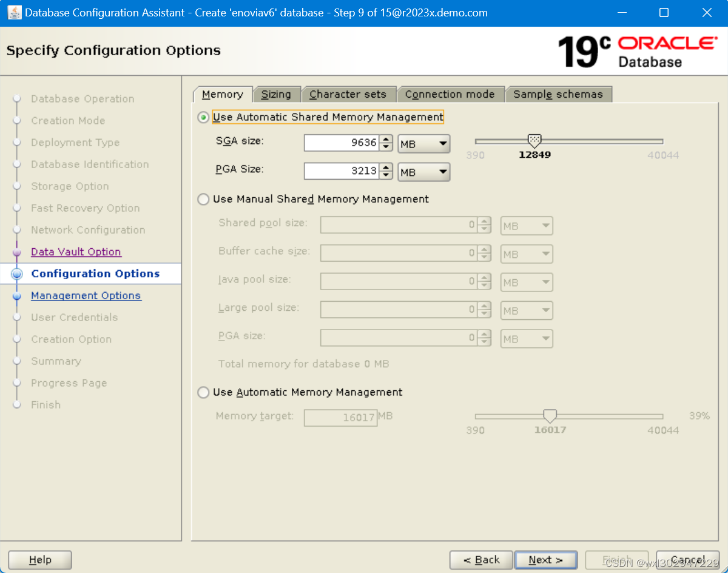
Task: Click the manual PGA size spinner arrows
Action: pos(484,338)
